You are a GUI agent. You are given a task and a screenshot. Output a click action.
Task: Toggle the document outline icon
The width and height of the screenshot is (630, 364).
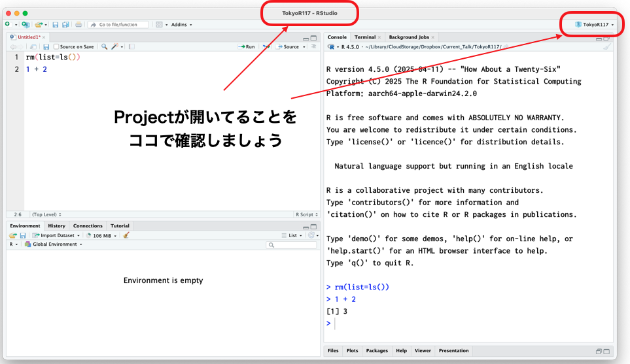click(314, 46)
